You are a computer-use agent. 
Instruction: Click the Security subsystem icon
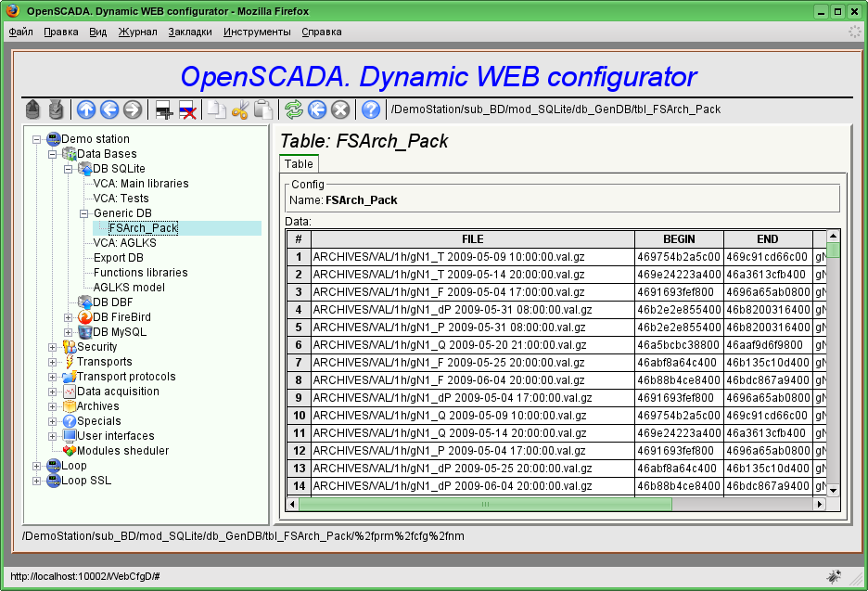tap(70, 347)
